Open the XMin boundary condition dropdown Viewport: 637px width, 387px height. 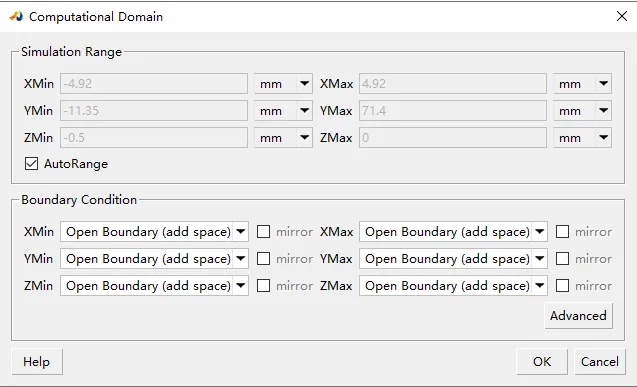click(x=154, y=231)
